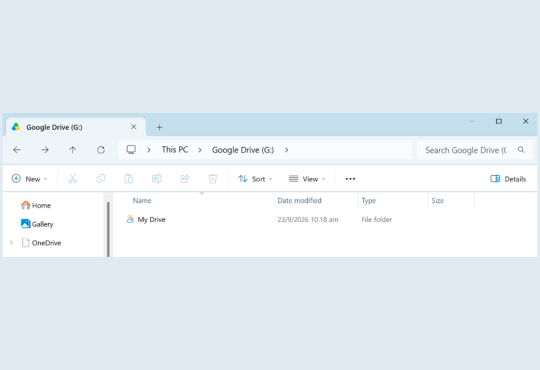Close the Google Drive (G:) tab
The width and height of the screenshot is (540, 370).
click(x=134, y=127)
